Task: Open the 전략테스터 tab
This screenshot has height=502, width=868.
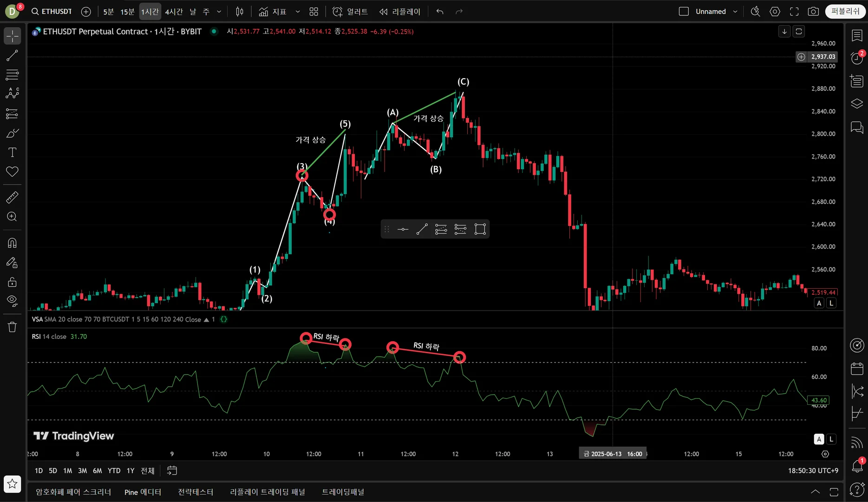Action: (196, 492)
